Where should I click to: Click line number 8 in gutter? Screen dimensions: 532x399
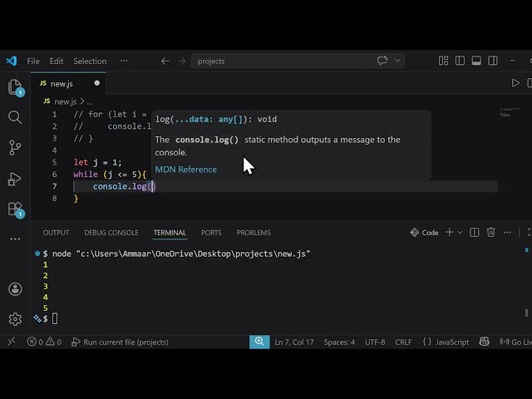point(55,198)
